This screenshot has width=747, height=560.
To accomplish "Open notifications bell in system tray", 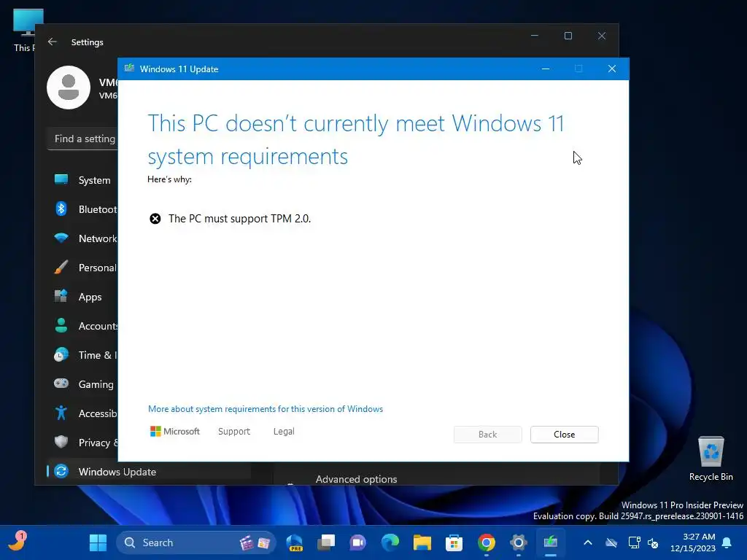I will [727, 542].
